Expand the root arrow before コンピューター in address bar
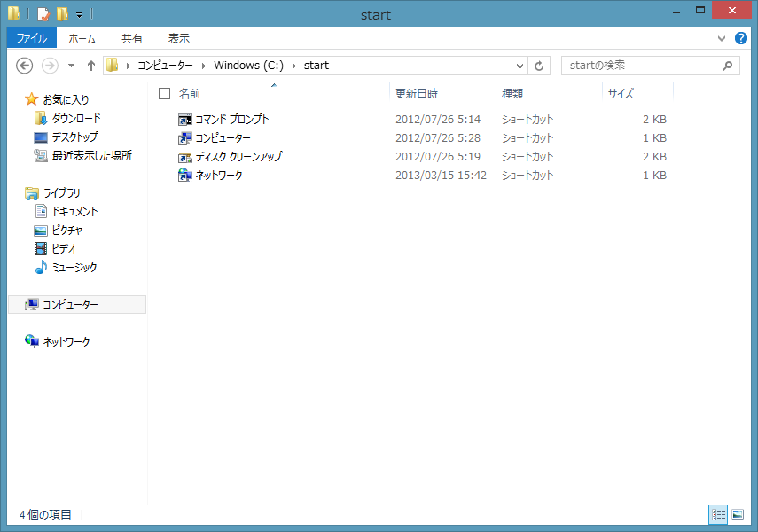The height and width of the screenshot is (532, 758). click(x=128, y=66)
